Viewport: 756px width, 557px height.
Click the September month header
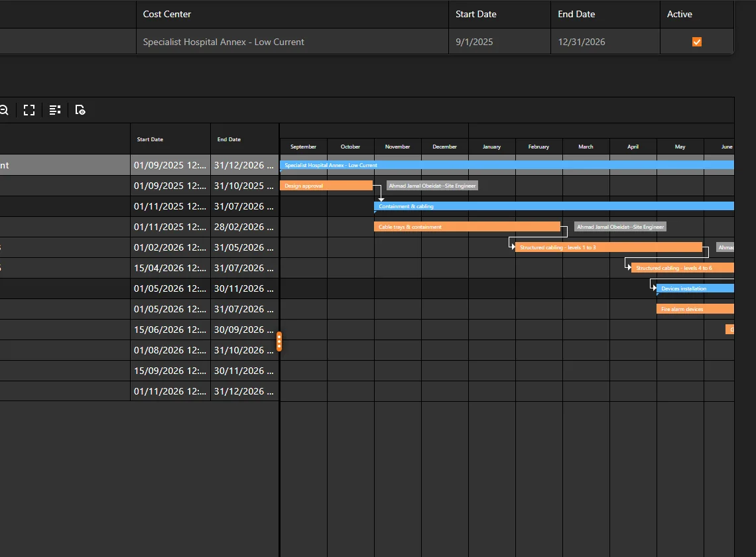tap(303, 147)
